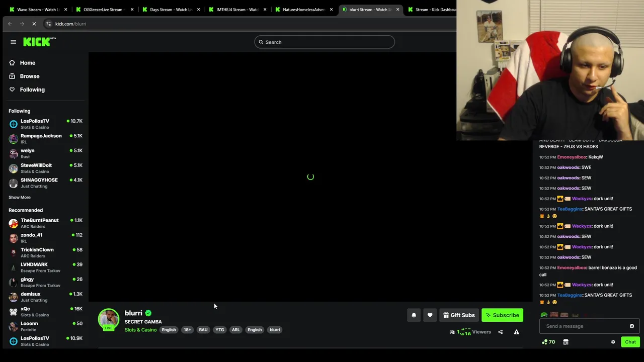Report the stream with warning icon

coord(516,332)
